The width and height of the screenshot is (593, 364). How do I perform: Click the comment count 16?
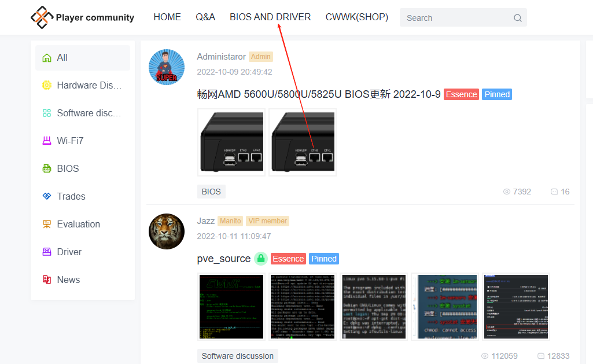point(565,192)
